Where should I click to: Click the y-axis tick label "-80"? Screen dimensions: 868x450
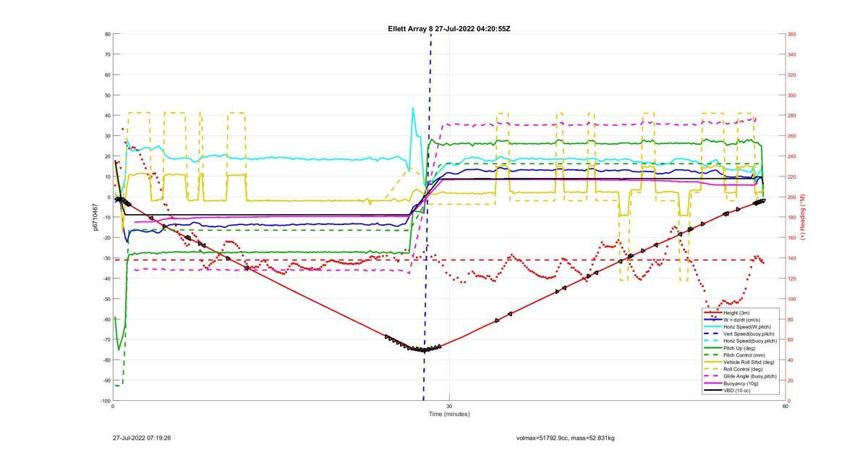click(106, 360)
